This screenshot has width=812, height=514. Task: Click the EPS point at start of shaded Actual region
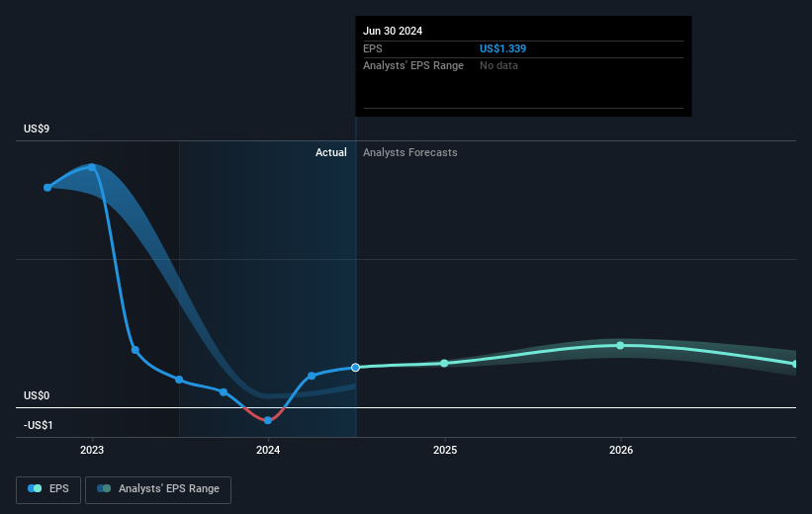point(179,380)
